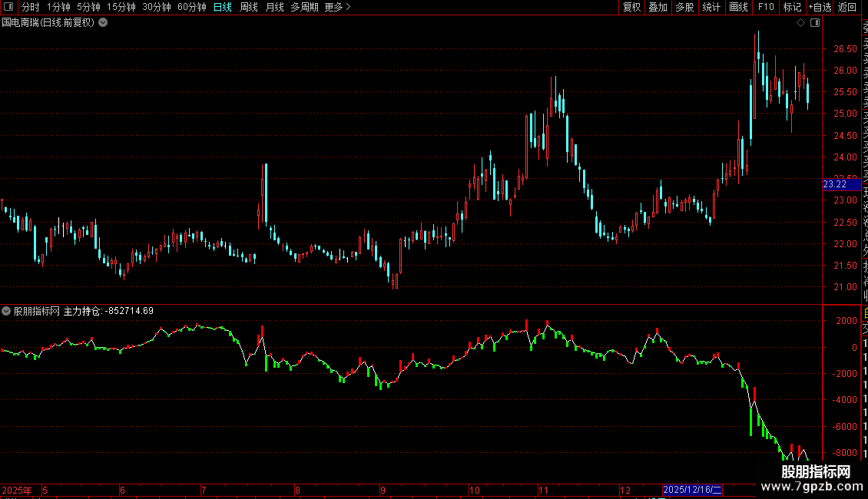Click the diamond icon in chart corner
Image resolution: width=868 pixels, height=499 pixels.
pos(800,23)
